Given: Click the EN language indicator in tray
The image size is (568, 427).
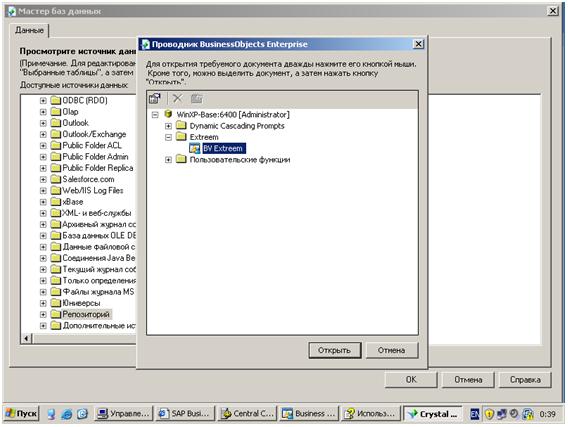Looking at the screenshot, I should click(475, 414).
